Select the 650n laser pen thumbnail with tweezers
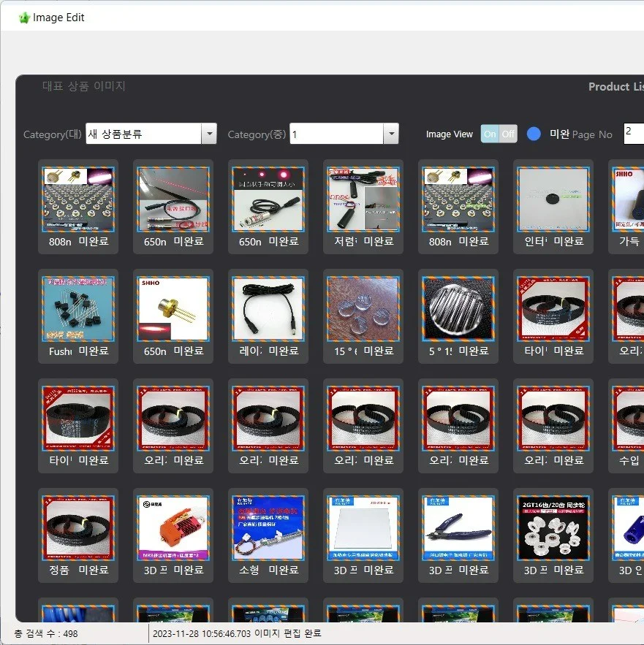 [173, 199]
